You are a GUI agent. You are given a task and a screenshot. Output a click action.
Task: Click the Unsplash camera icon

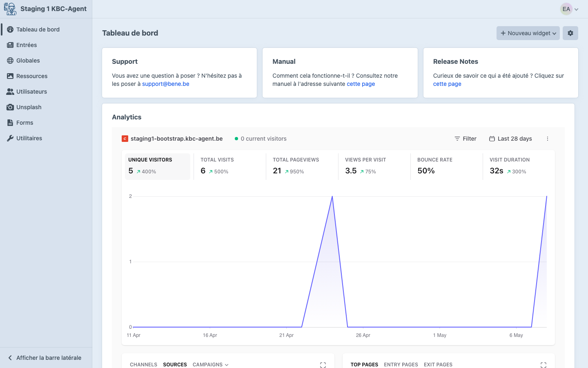click(10, 107)
